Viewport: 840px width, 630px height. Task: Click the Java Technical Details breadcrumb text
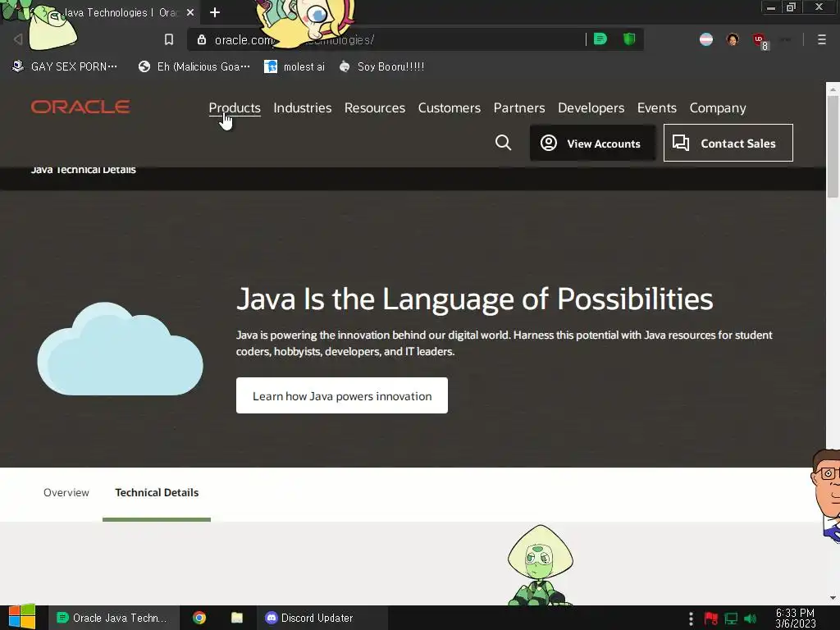tap(83, 170)
